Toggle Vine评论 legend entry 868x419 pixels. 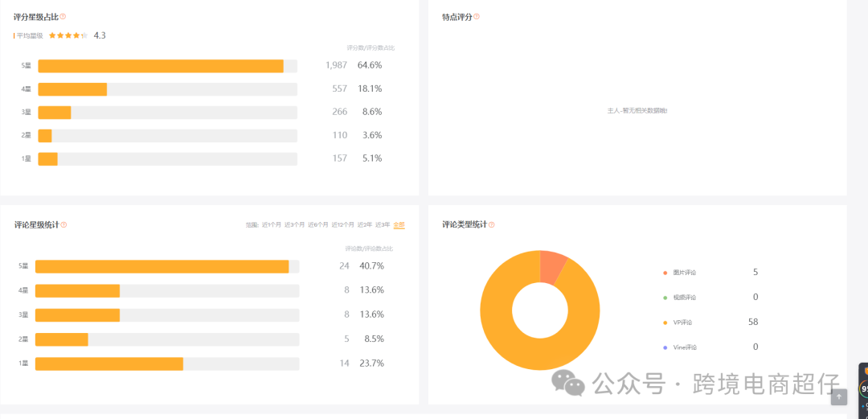pyautogui.click(x=680, y=347)
